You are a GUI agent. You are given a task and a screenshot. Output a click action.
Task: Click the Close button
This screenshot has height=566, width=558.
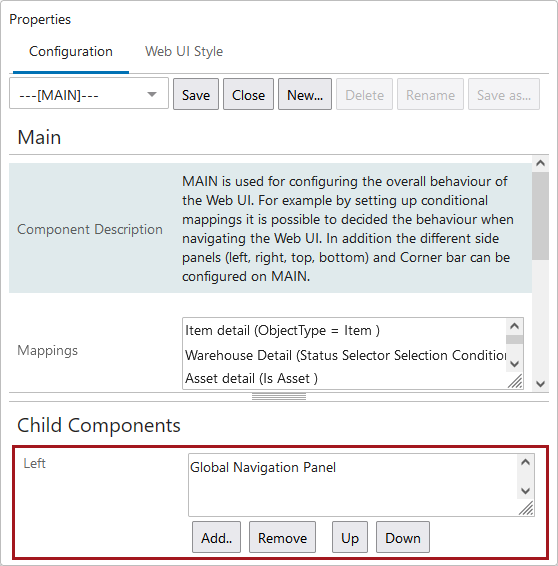(x=248, y=94)
